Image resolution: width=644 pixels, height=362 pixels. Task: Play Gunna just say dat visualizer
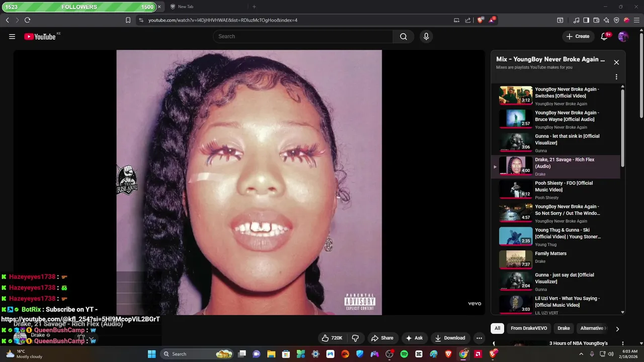click(x=555, y=282)
